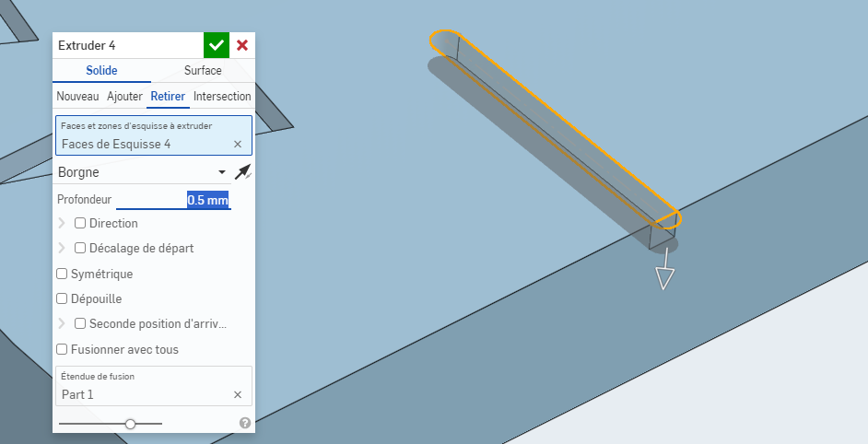
Task: Switch to the Surface tab
Action: [x=203, y=71]
